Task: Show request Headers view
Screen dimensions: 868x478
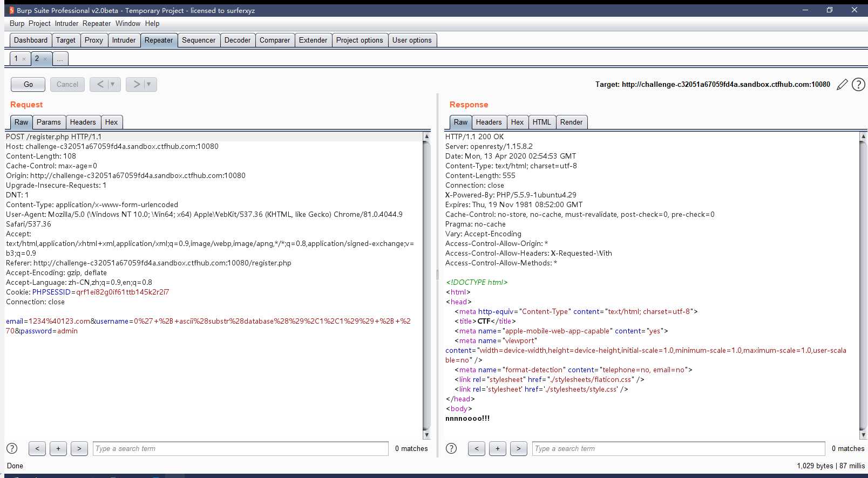Action: click(83, 122)
